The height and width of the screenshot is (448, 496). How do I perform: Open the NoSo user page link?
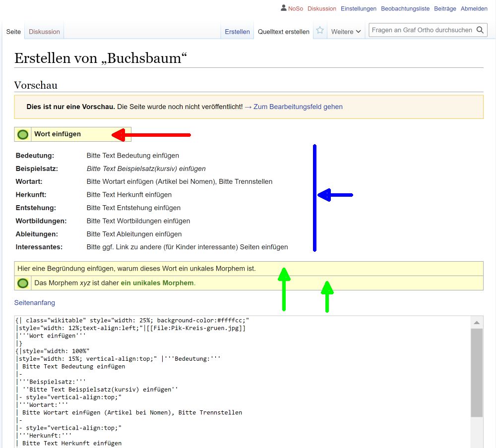tap(295, 8)
